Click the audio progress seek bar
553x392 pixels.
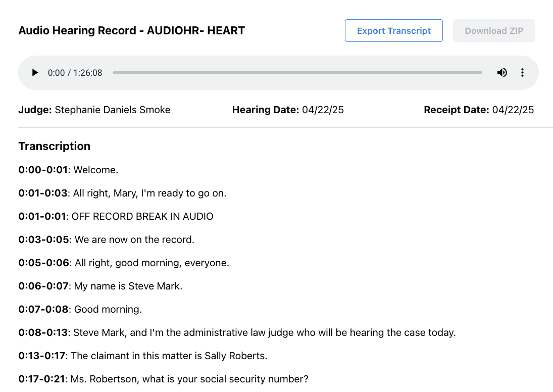(297, 73)
